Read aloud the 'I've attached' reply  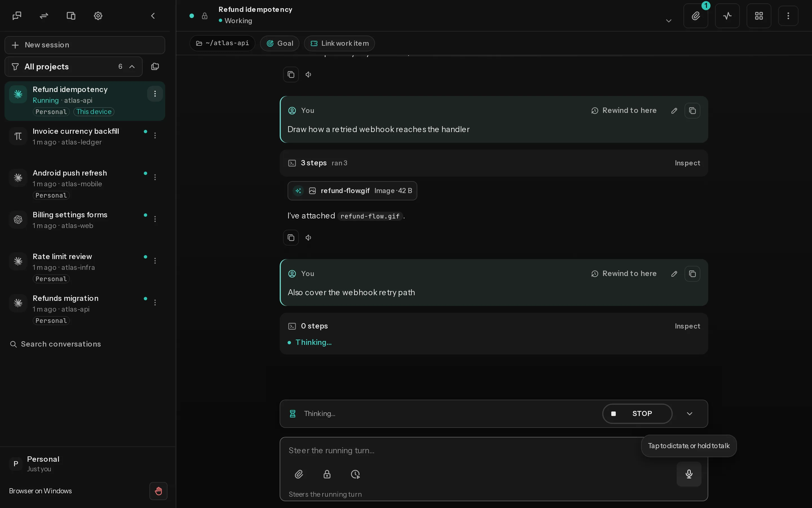(x=308, y=238)
